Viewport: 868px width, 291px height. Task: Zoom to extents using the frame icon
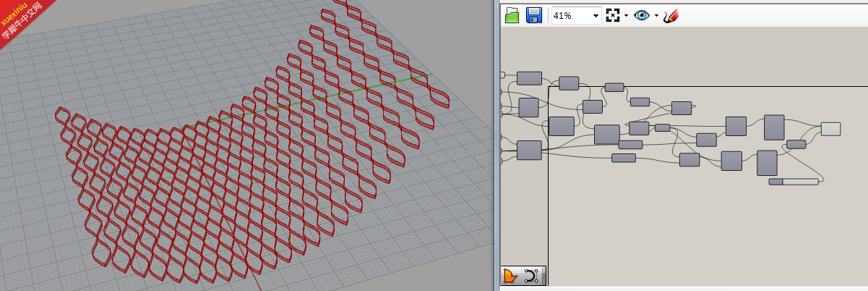click(613, 15)
